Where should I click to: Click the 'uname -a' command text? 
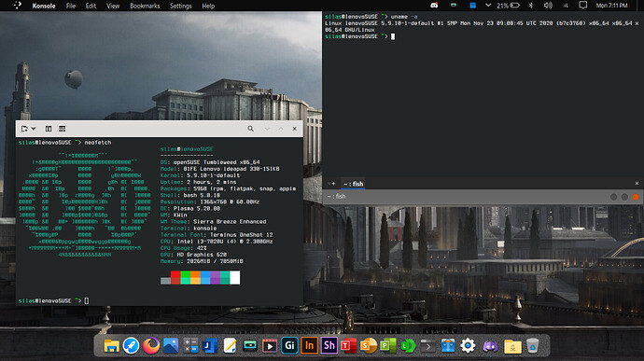404,17
